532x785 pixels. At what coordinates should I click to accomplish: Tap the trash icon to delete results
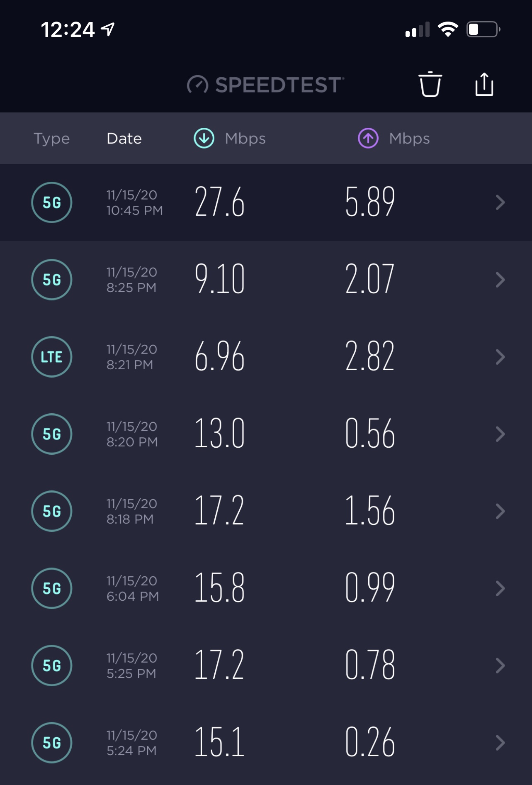430,84
